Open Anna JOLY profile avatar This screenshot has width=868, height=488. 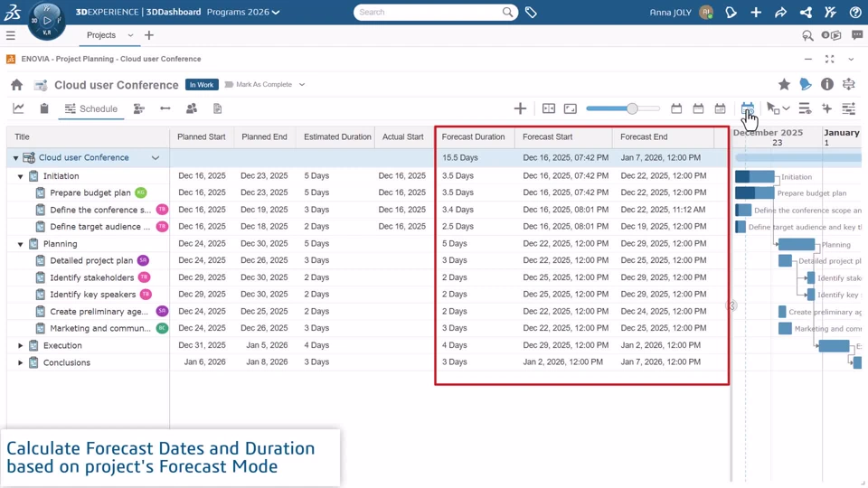tap(706, 12)
